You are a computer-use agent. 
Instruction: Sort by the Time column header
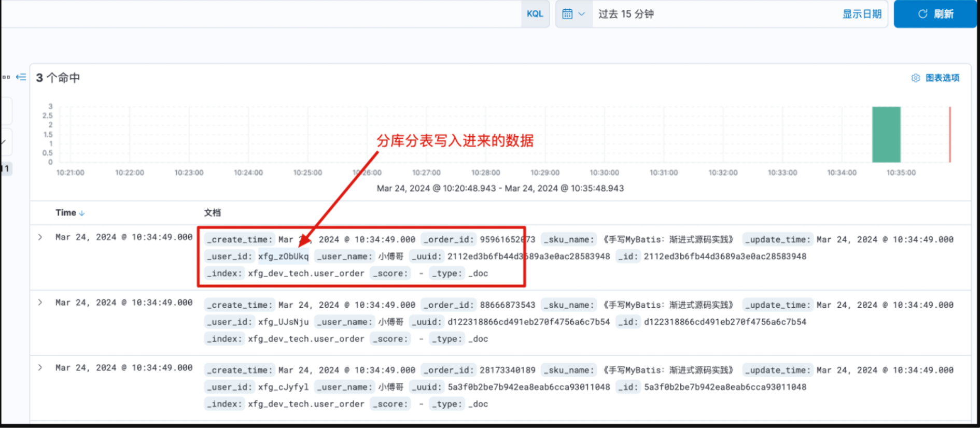click(70, 212)
